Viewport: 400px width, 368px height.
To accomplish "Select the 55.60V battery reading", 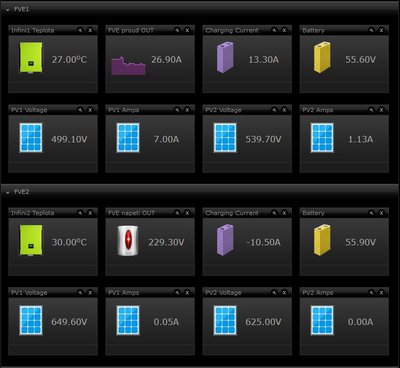I will [x=360, y=60].
